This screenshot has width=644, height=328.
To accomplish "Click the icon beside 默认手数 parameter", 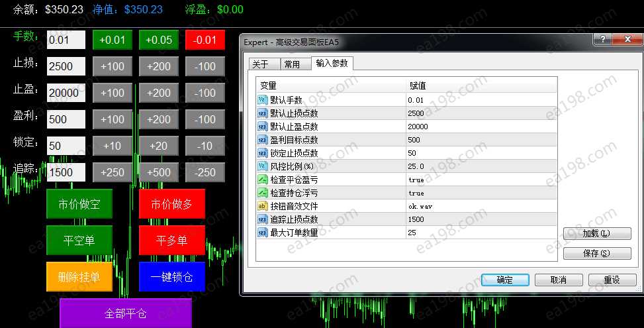I will tap(262, 99).
